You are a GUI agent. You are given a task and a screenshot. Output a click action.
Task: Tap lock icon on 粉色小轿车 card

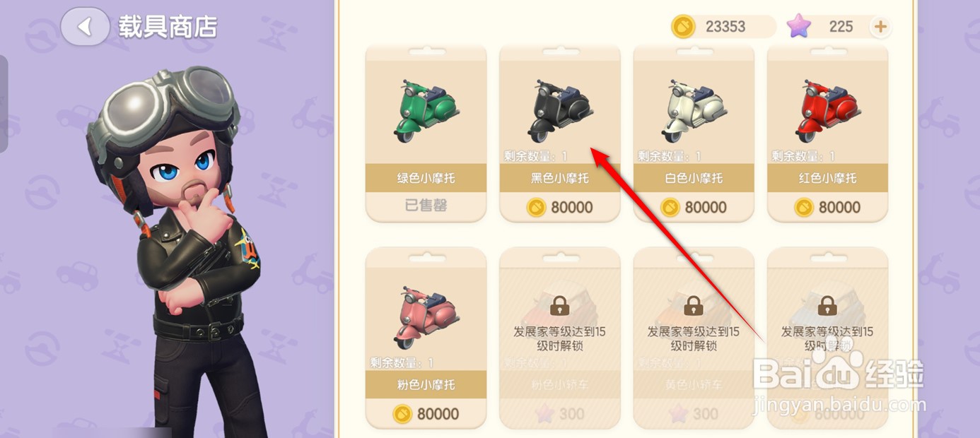560,305
